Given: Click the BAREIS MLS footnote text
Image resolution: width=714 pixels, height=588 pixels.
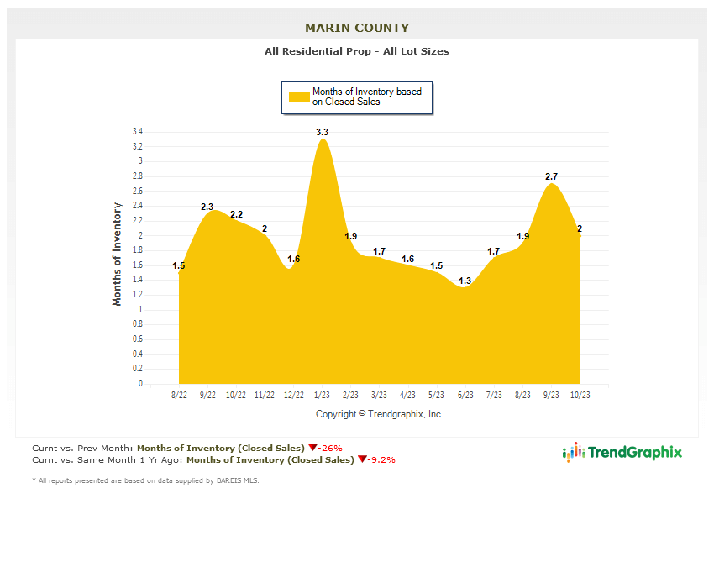Looking at the screenshot, I should tap(145, 480).
